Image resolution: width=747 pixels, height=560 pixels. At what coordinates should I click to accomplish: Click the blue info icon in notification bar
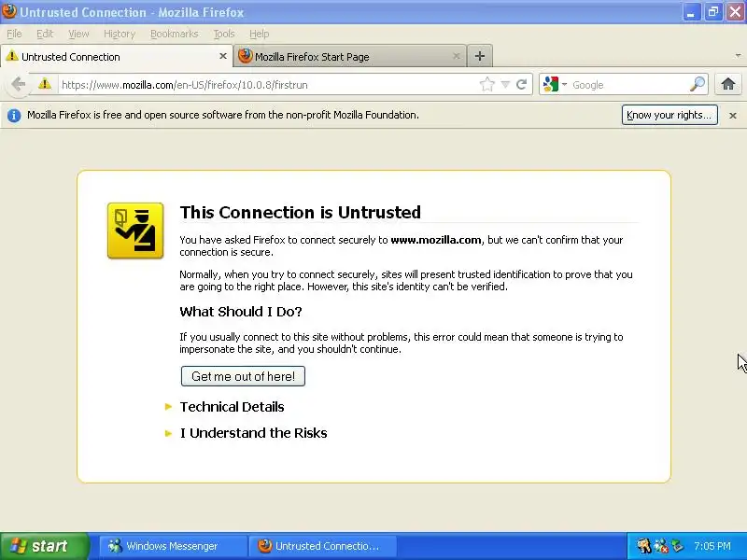14,115
